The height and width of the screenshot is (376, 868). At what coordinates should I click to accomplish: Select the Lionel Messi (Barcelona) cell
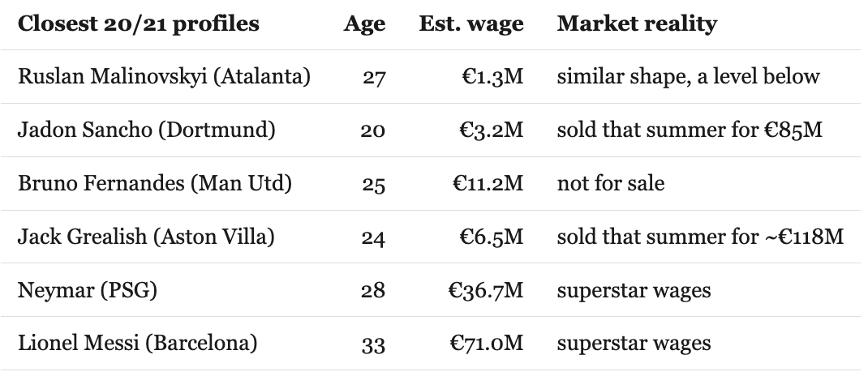click(x=137, y=344)
